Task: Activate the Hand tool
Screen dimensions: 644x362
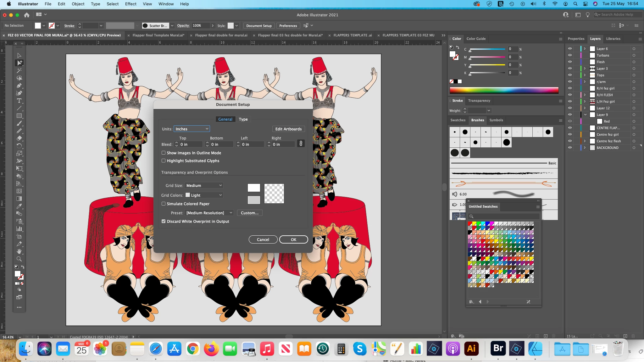Action: [19, 251]
